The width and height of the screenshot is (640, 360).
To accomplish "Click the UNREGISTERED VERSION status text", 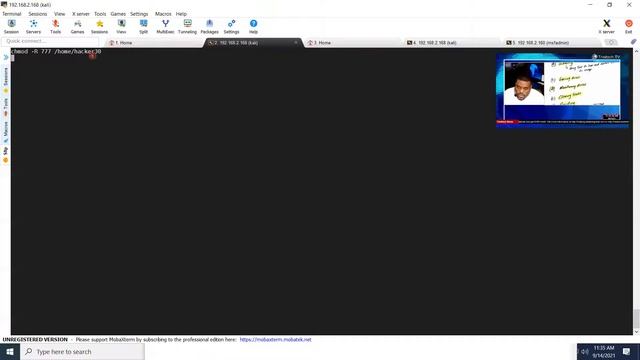I will 35,340.
